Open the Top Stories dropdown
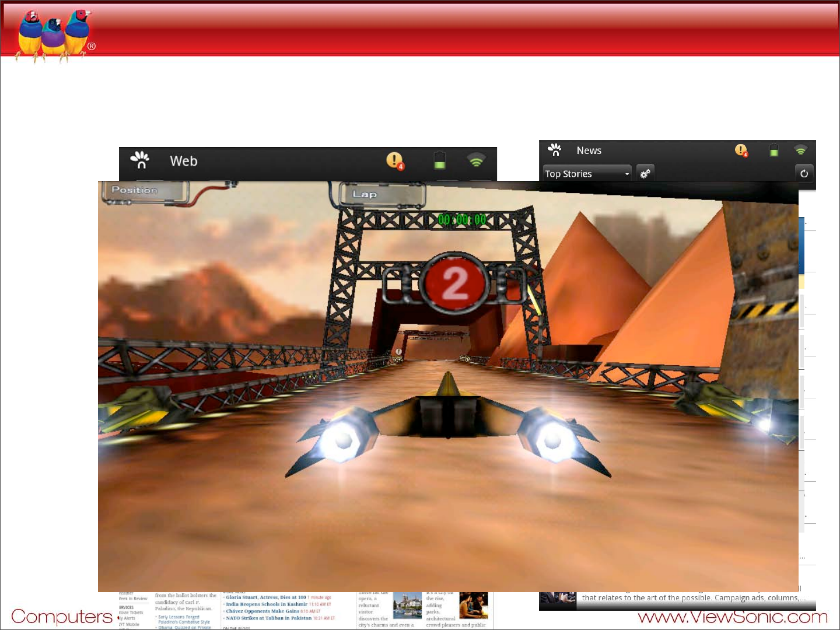840x630 pixels. (x=587, y=173)
